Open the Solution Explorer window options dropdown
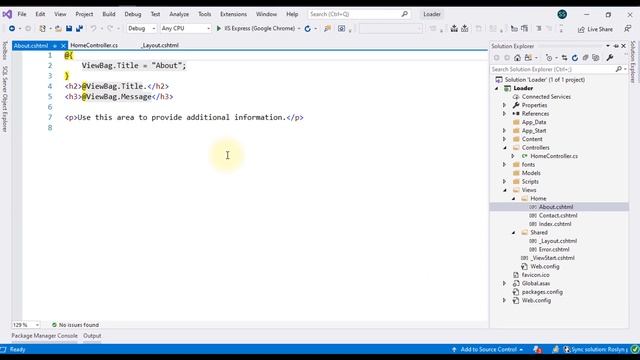 pos(608,46)
